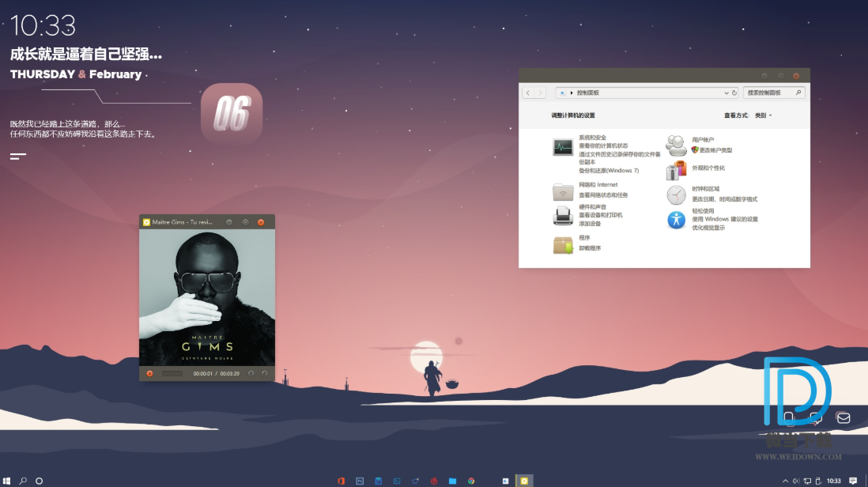
Task: Open the Programs box icon
Action: click(562, 244)
